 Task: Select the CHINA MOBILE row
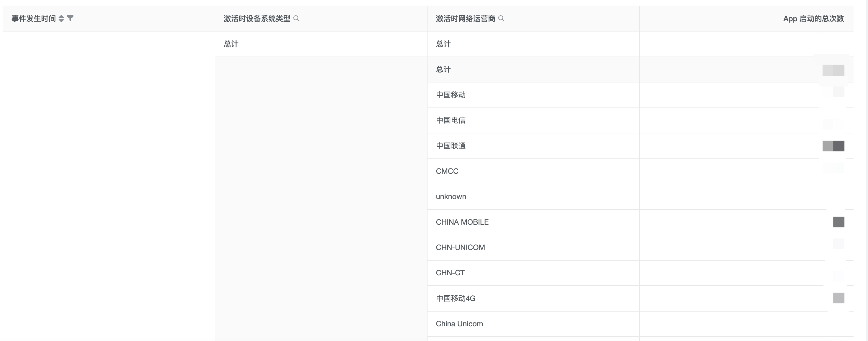click(x=462, y=222)
